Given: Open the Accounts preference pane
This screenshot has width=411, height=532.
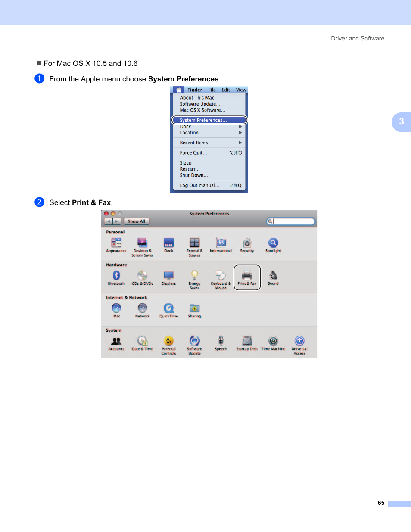Looking at the screenshot, I should coord(116,343).
